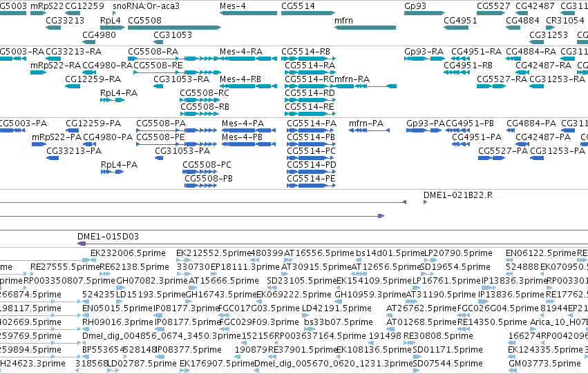The height and width of the screenshot is (374, 588).
Task: Click the RE27555.5prime EST label
Action: pyautogui.click(x=65, y=267)
